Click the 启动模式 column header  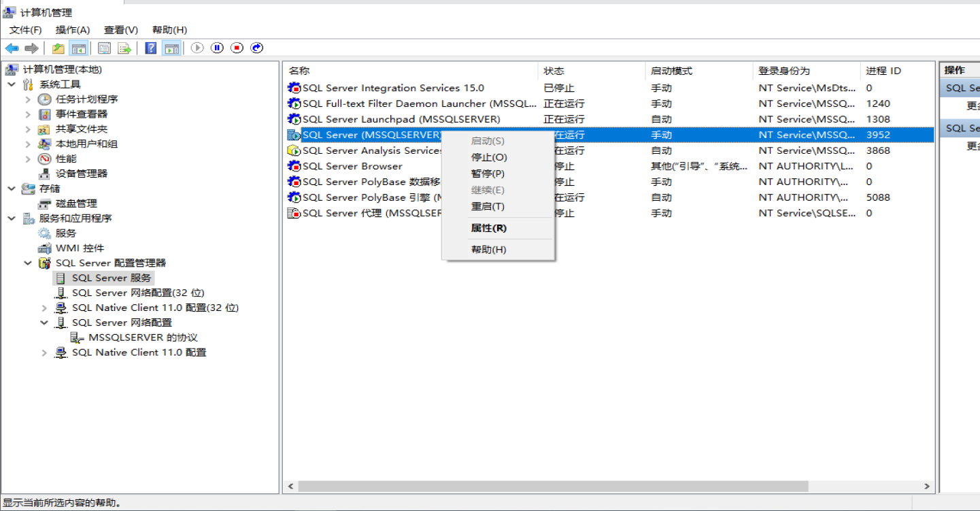coord(671,71)
